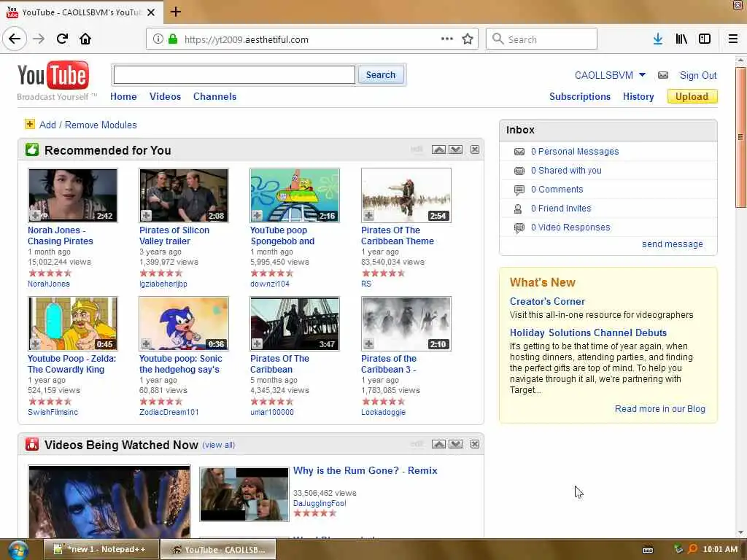Image resolution: width=747 pixels, height=560 pixels.
Task: Open the History link
Action: coord(638,96)
